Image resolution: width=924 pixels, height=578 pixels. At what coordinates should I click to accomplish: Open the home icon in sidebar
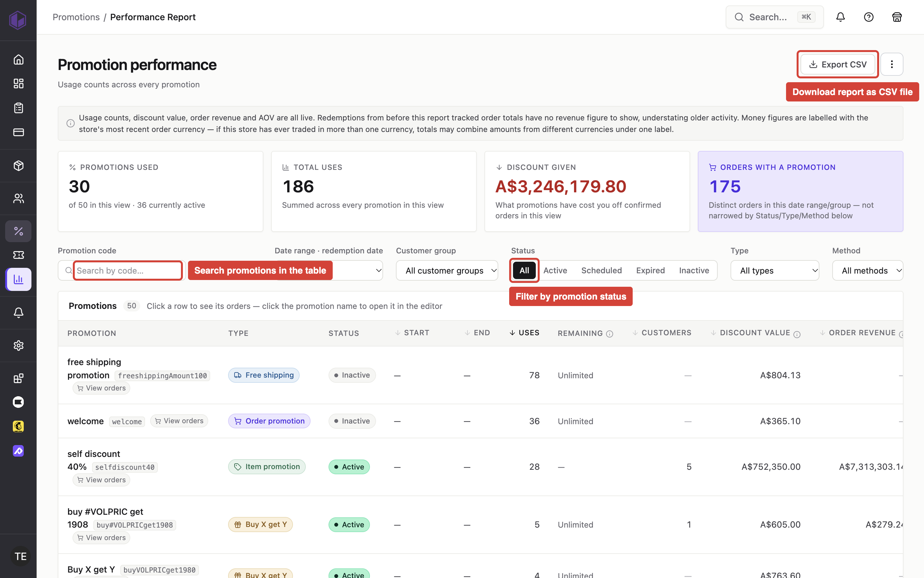(x=18, y=59)
